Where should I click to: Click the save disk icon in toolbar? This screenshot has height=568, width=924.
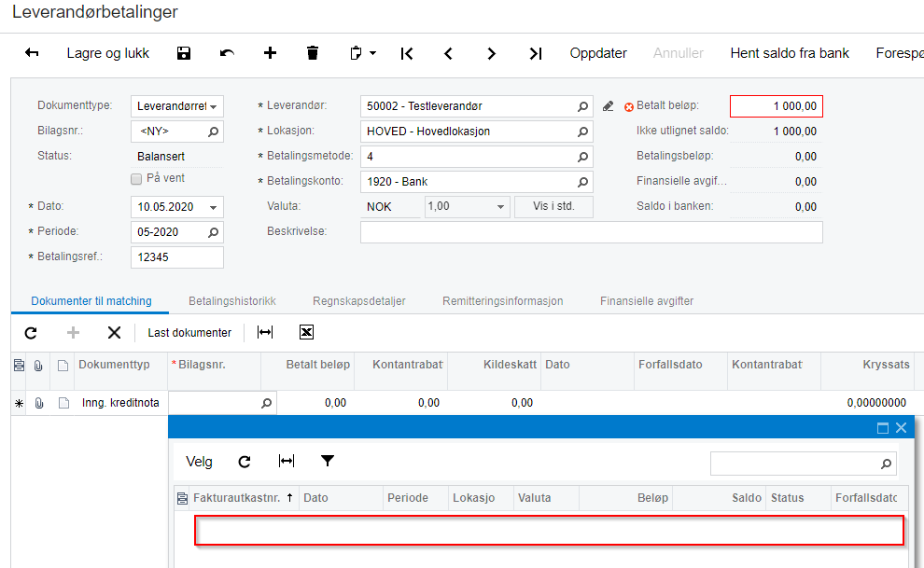pyautogui.click(x=184, y=53)
